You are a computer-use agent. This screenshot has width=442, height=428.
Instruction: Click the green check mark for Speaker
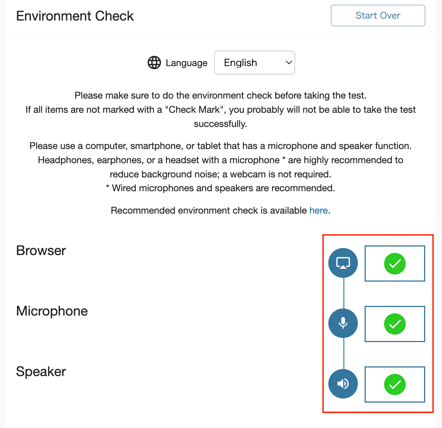point(395,384)
